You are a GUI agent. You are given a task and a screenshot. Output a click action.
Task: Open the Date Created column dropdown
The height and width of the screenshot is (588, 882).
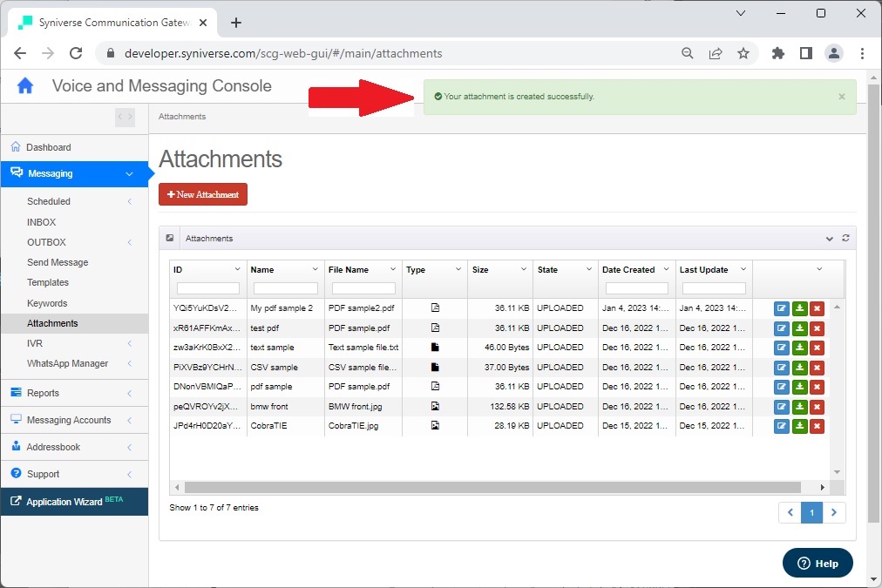666,269
